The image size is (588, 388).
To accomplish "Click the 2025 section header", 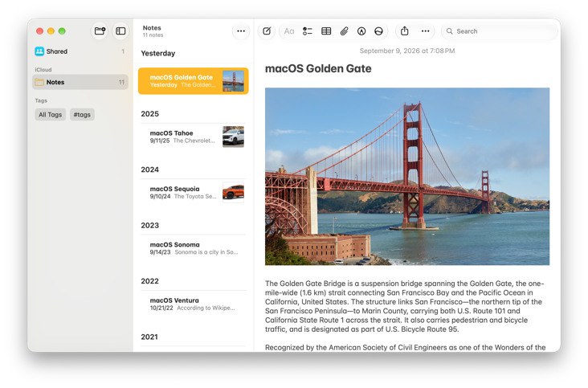I will click(150, 114).
